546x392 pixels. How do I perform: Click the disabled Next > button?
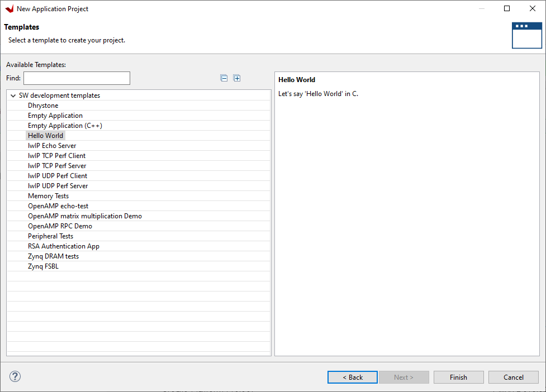403,377
